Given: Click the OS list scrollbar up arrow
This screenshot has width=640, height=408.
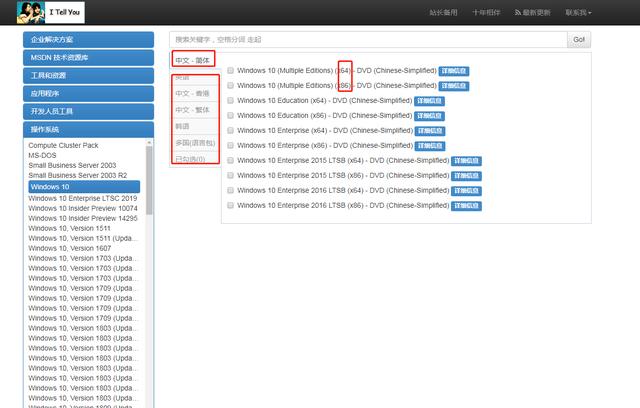Looking at the screenshot, I should point(149,142).
